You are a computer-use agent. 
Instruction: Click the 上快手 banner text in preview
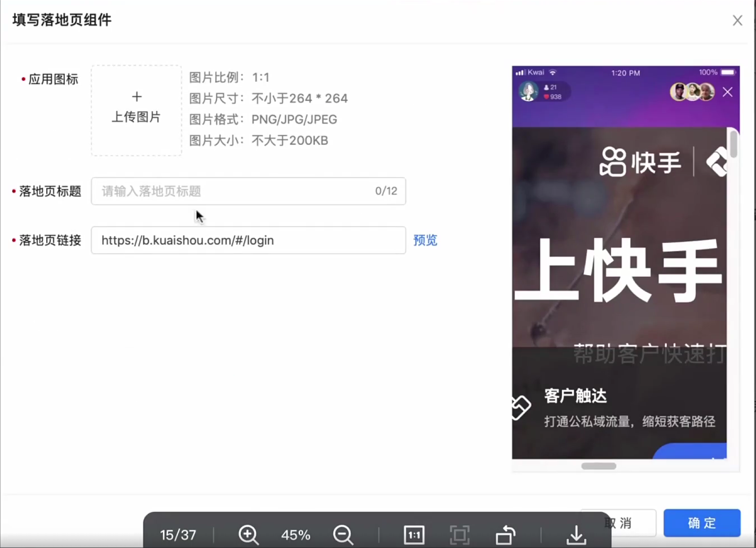tap(619, 271)
